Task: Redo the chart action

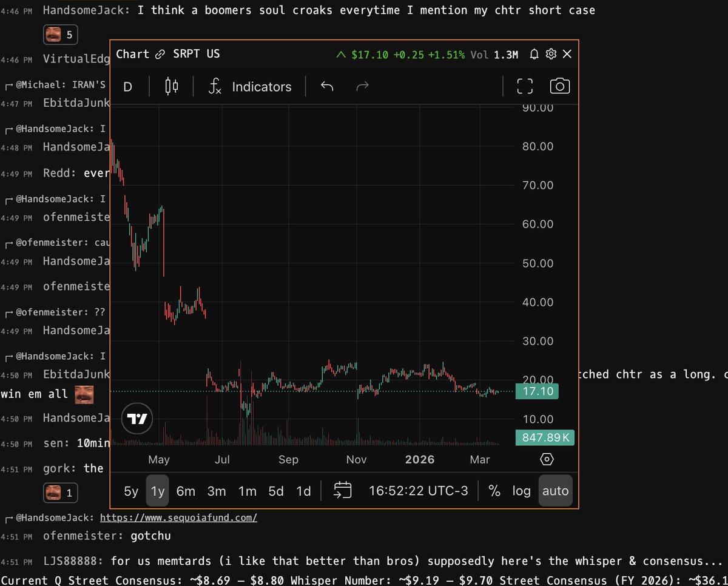Action: coord(363,87)
